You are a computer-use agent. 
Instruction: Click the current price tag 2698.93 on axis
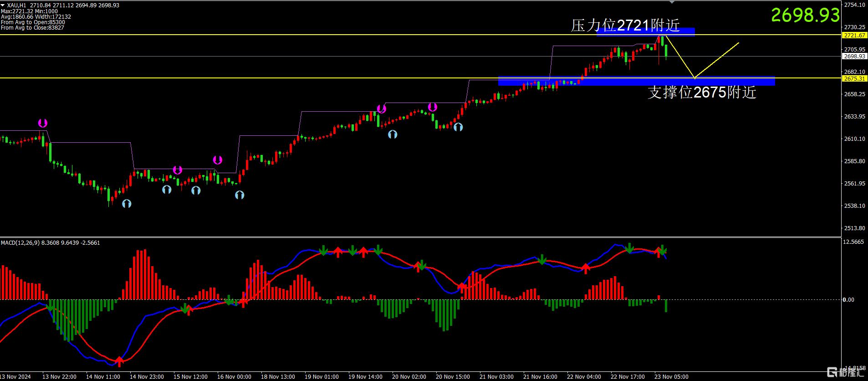pyautogui.click(x=854, y=57)
